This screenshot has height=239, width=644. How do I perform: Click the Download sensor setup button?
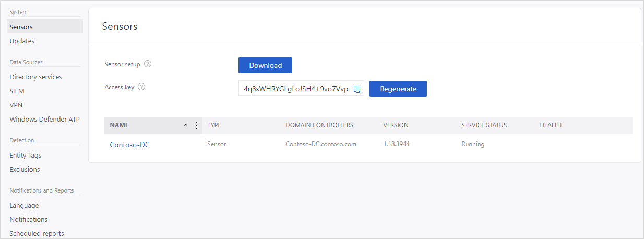(x=265, y=65)
